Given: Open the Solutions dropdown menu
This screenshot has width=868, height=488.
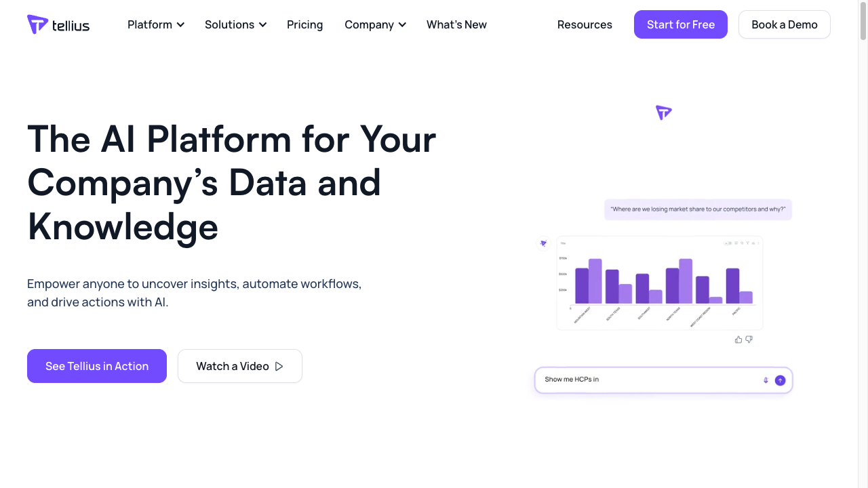Looking at the screenshot, I should coord(235,24).
